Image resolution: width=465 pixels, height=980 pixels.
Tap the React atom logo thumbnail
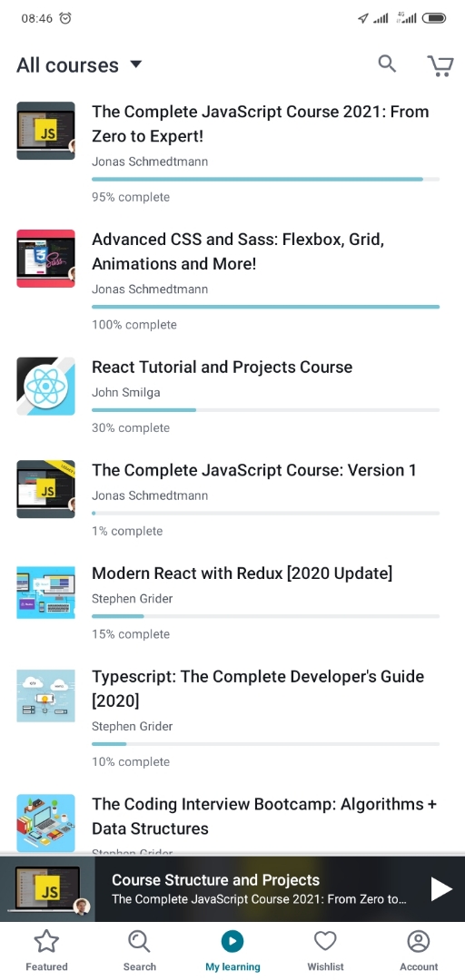[45, 387]
